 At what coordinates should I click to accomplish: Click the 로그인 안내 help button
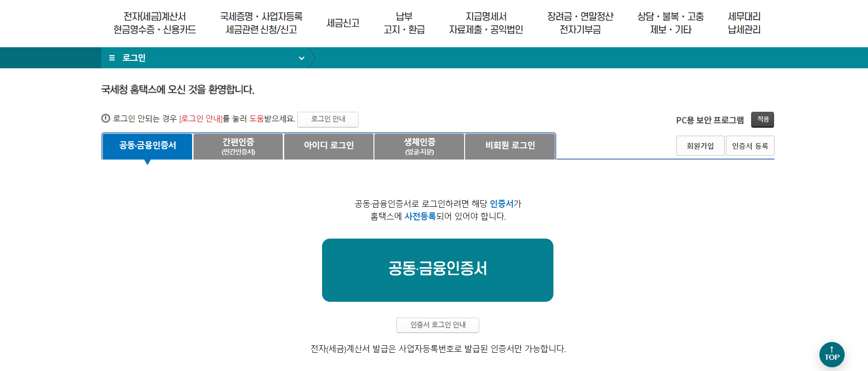point(328,119)
